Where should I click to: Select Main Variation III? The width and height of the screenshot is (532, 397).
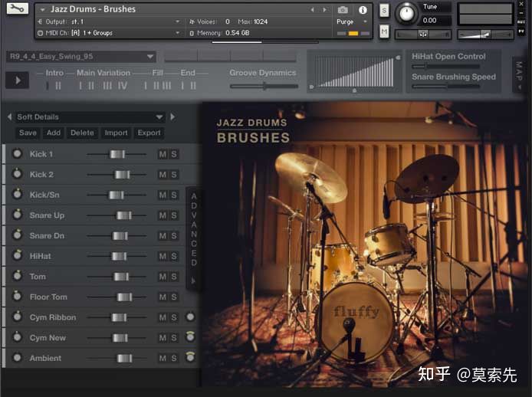tap(107, 86)
